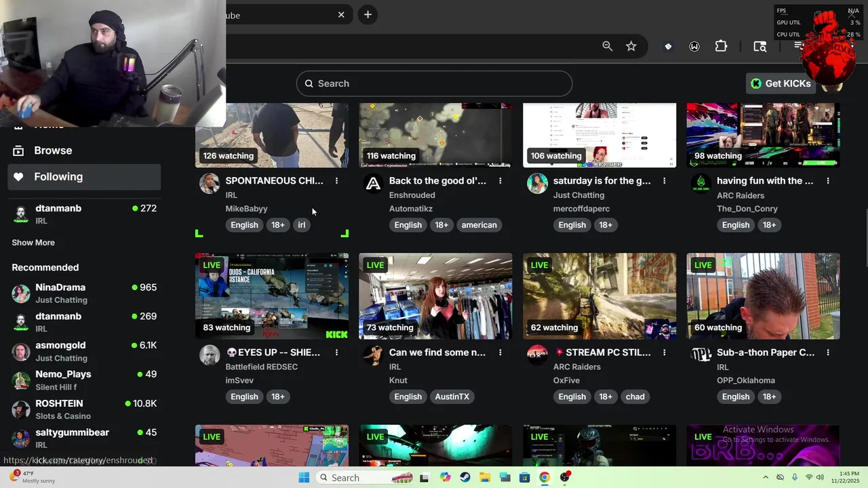Open recommended channel saltygummibear
This screenshot has height=488, width=868.
point(84,439)
